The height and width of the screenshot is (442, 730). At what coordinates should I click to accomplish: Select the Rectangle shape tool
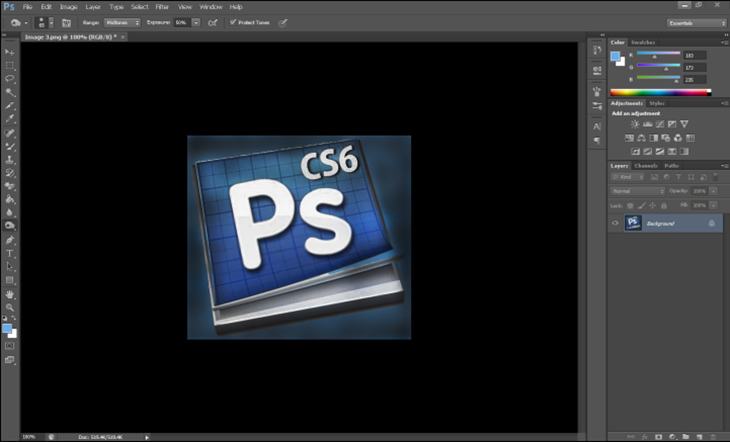point(9,280)
